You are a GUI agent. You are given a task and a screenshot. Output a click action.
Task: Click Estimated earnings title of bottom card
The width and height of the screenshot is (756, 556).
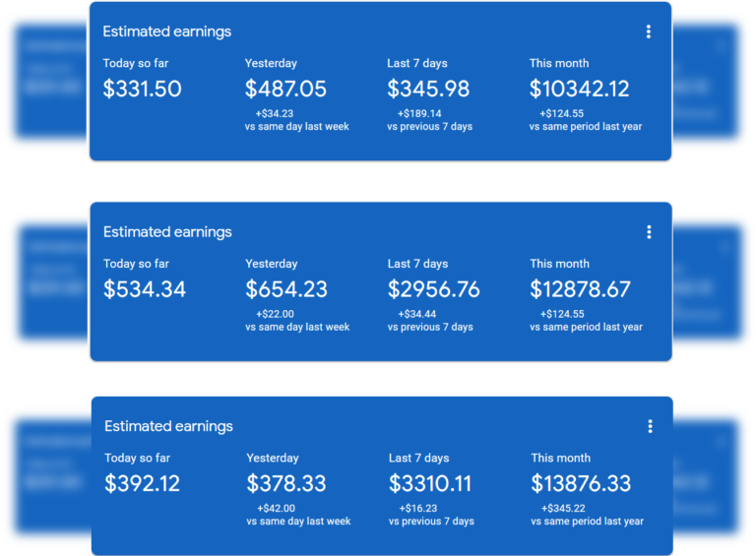[168, 426]
